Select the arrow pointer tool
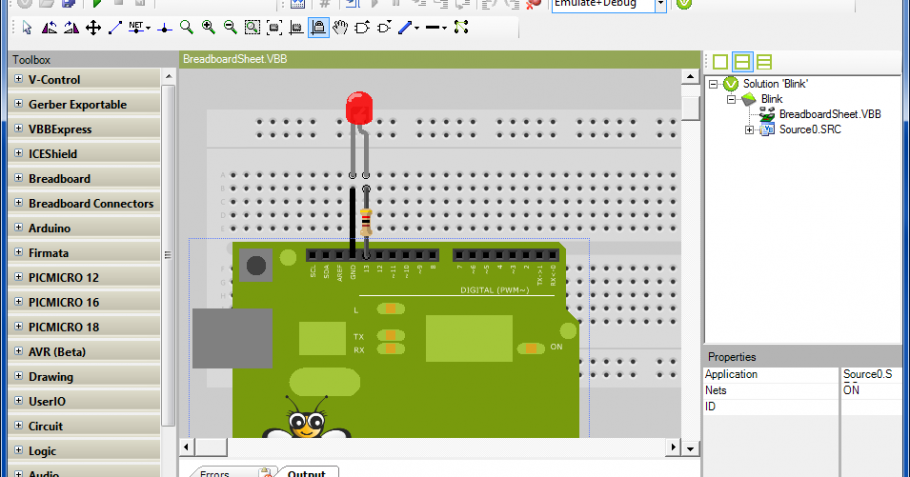910x477 pixels. pyautogui.click(x=27, y=27)
